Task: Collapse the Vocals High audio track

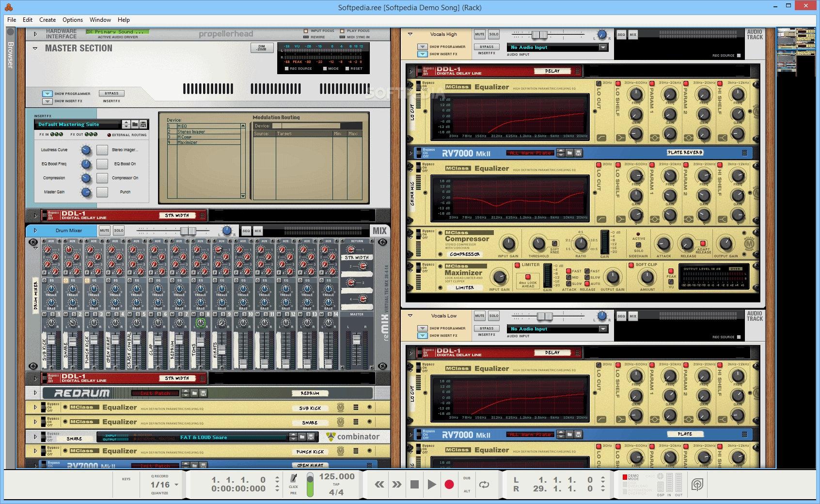Action: pyautogui.click(x=410, y=34)
